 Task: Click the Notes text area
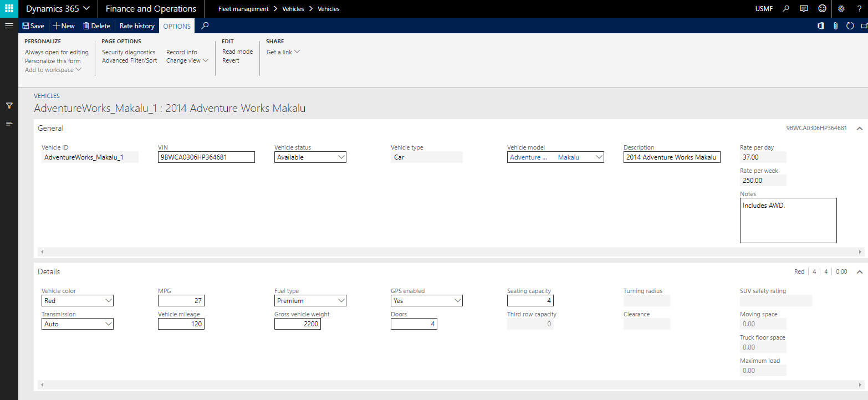[788, 220]
